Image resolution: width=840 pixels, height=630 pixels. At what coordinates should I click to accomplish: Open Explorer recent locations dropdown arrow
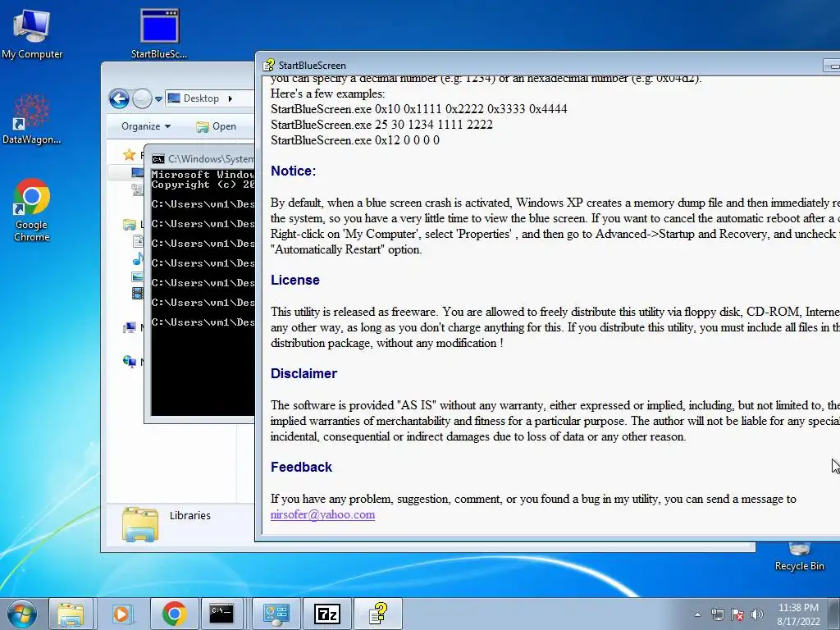158,99
